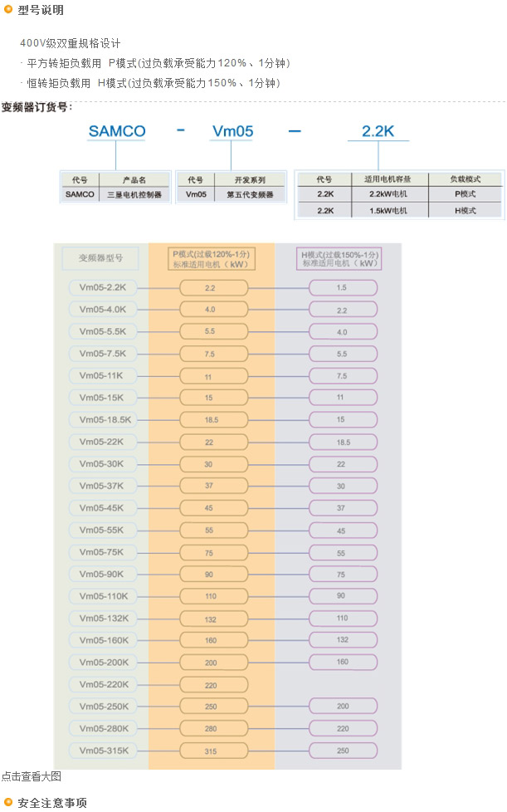Select the Vm05-315K model box
The width and height of the screenshot is (507, 812).
coord(102,751)
